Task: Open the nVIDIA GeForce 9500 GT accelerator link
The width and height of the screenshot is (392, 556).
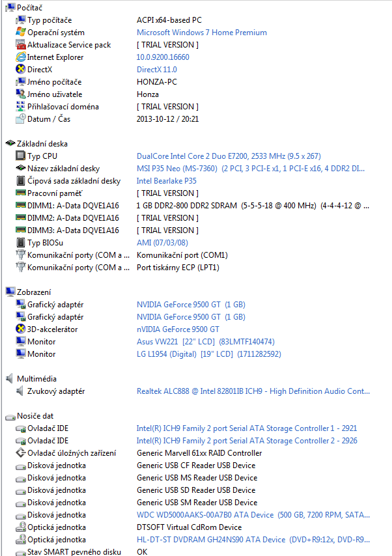Action: coord(178,329)
